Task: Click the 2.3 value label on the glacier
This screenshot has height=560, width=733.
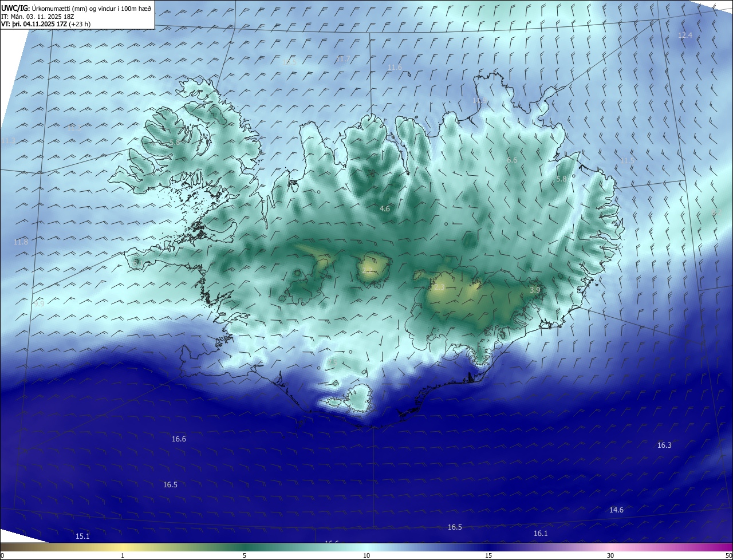Action: click(439, 287)
